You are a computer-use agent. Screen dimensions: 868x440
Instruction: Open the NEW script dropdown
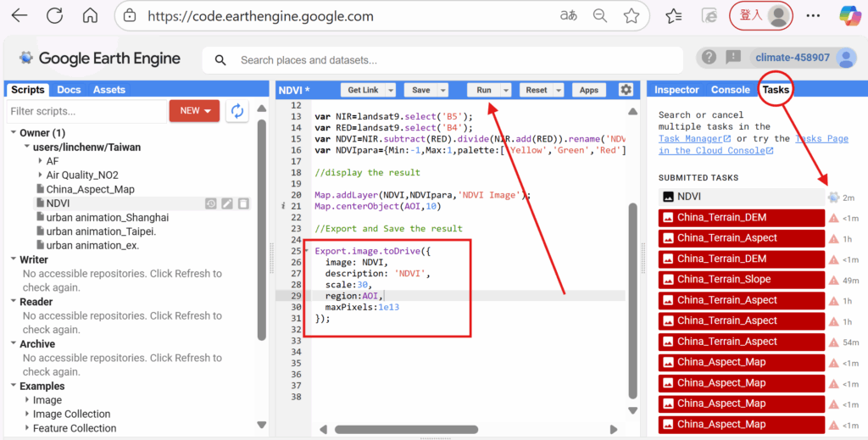coord(194,111)
